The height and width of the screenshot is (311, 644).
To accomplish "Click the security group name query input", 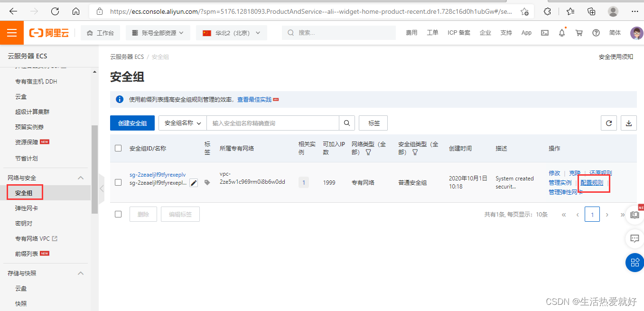I will coord(273,123).
